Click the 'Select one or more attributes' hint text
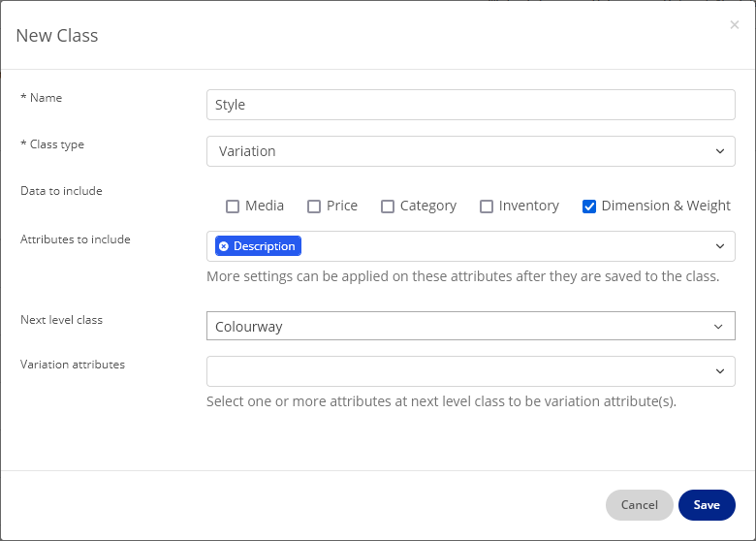Screen dimensions: 756x541 pyautogui.click(x=441, y=401)
